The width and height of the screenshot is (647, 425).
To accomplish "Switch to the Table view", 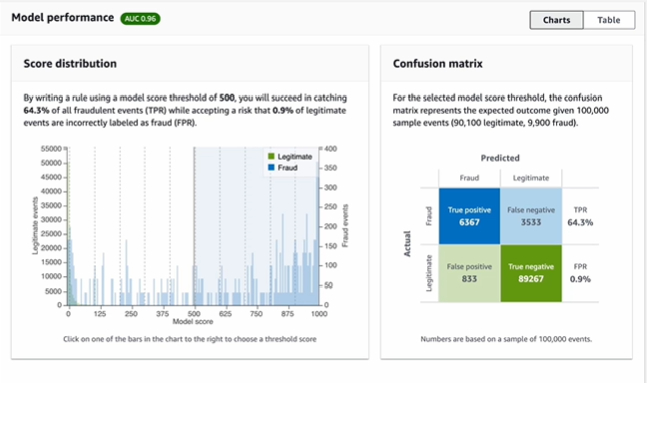I will pos(608,20).
